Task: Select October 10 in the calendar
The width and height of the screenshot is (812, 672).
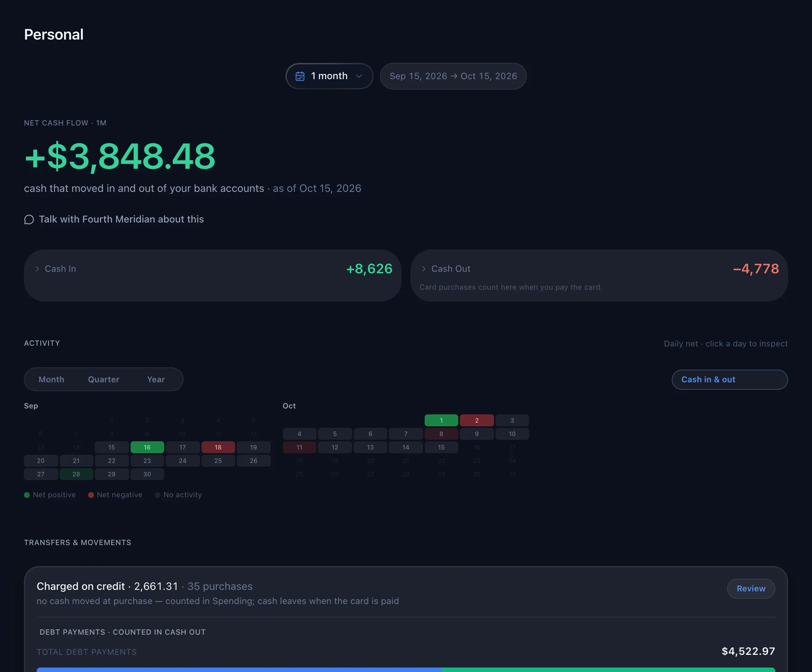Action: point(512,434)
